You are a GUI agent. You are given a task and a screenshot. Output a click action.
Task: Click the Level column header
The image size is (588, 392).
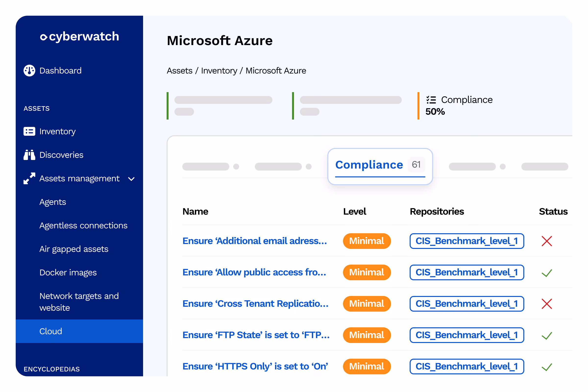click(355, 211)
